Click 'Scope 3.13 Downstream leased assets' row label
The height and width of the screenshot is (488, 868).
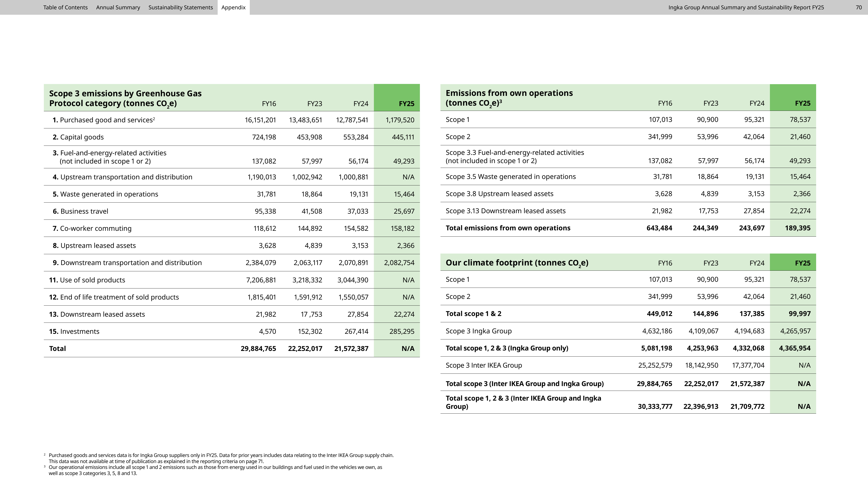[x=505, y=211]
